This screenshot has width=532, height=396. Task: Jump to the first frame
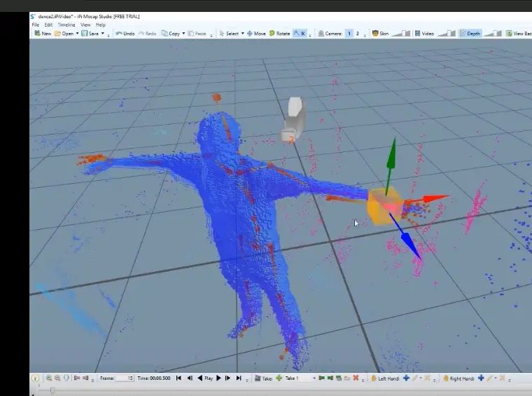pos(178,378)
